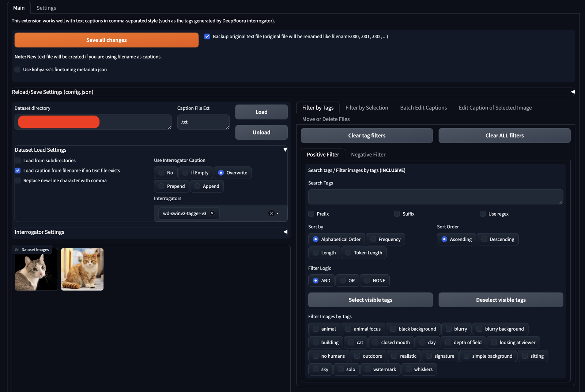Image resolution: width=585 pixels, height=392 pixels.
Task: Click the Dataset Images gallery icon
Action: (17, 250)
